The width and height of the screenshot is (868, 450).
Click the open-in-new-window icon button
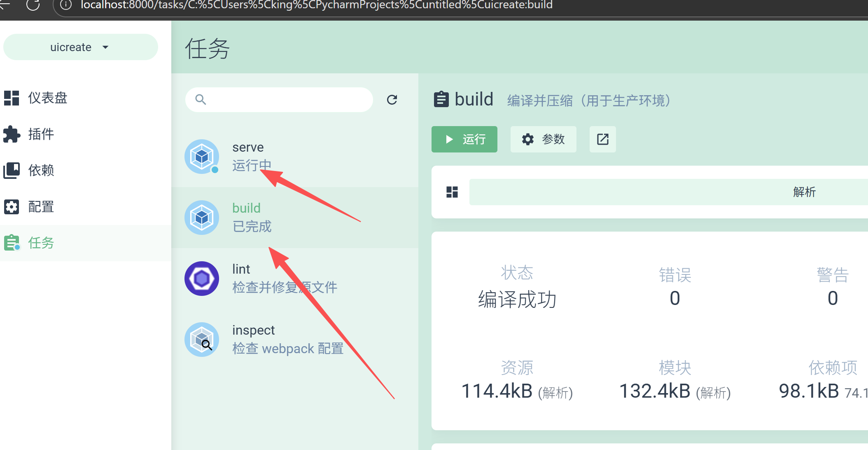point(602,139)
